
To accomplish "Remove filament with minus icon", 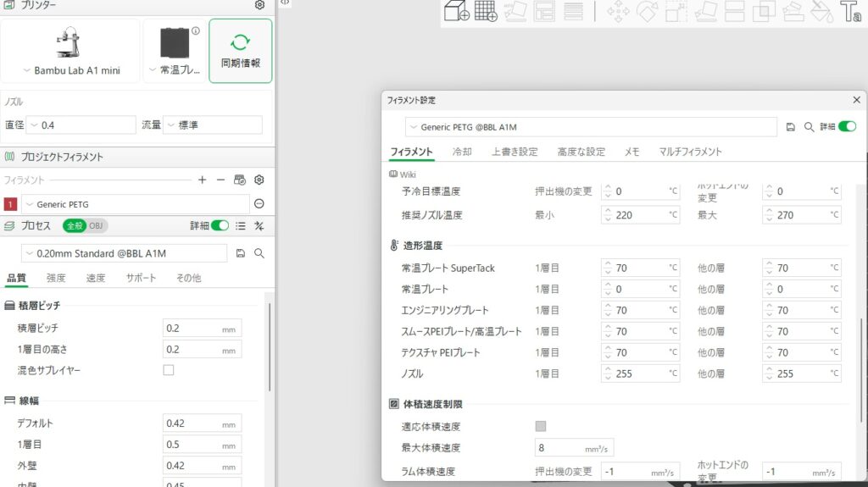I will pyautogui.click(x=220, y=180).
